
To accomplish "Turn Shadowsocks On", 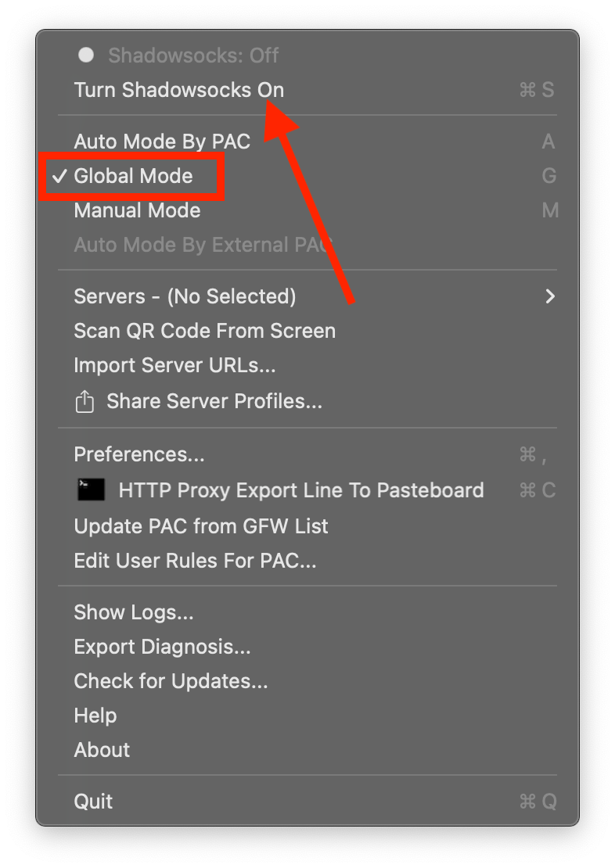I will [178, 90].
